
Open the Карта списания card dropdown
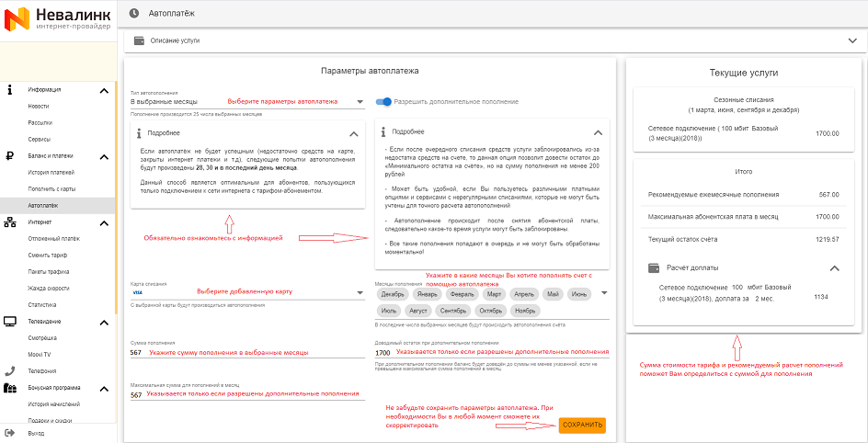click(x=246, y=292)
